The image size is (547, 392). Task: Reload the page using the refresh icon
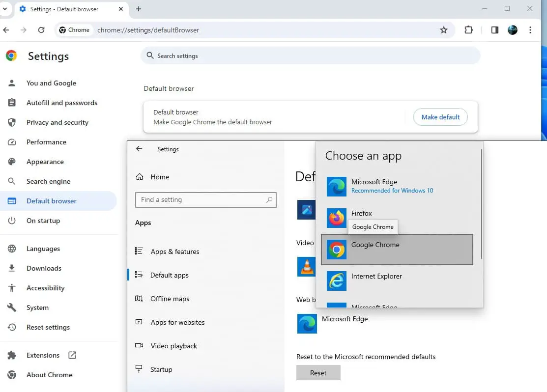pos(41,29)
